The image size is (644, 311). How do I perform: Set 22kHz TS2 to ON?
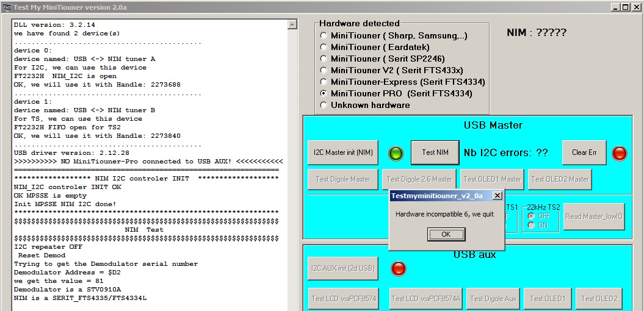(x=530, y=225)
